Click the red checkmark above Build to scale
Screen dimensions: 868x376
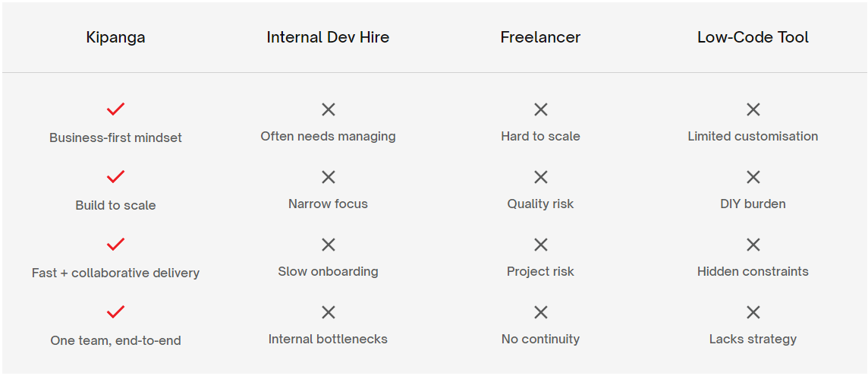coord(115,177)
